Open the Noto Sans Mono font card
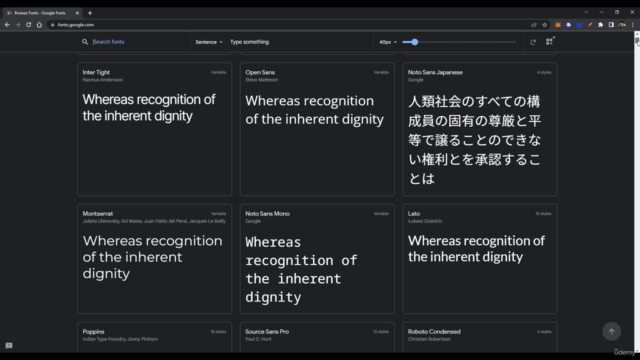Viewport: 640px width, 360px height. [317, 259]
